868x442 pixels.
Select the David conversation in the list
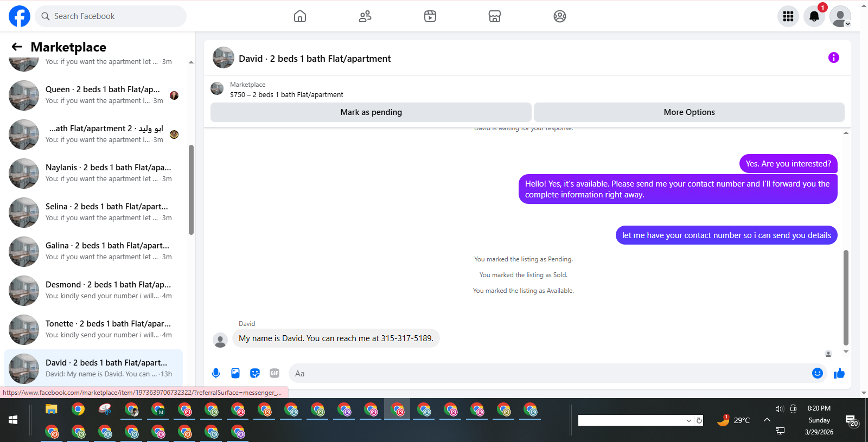[93, 368]
